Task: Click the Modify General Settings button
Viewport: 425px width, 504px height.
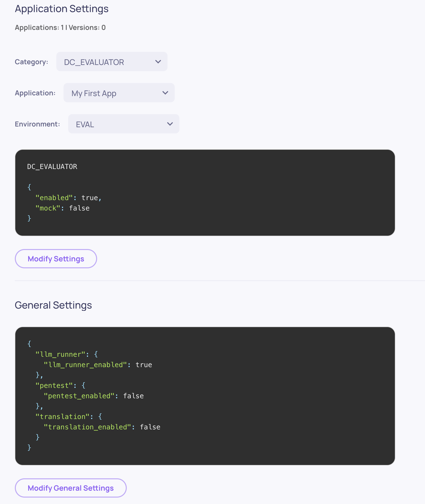Action: click(71, 488)
